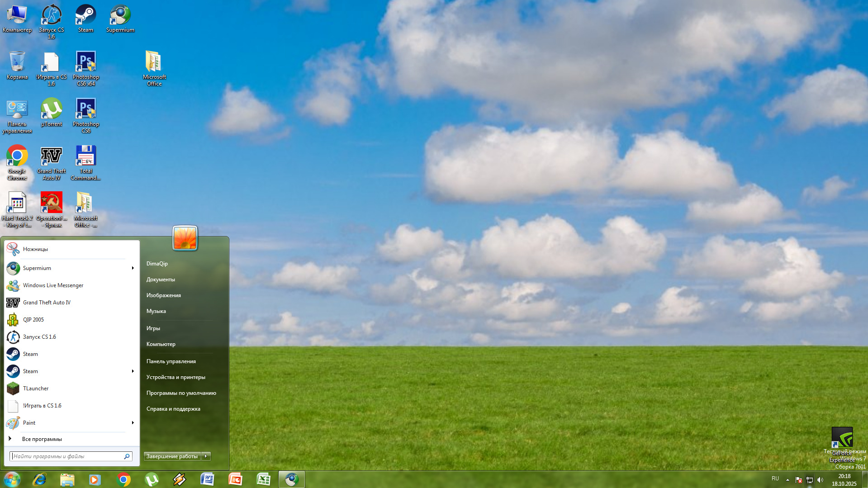Click Завершение работы button
The image size is (868, 488).
coord(172,456)
